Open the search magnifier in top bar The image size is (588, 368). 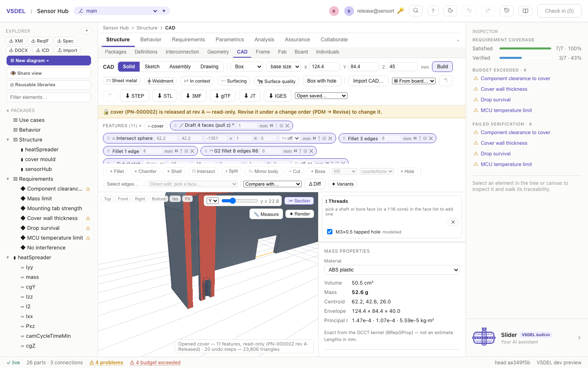(416, 11)
